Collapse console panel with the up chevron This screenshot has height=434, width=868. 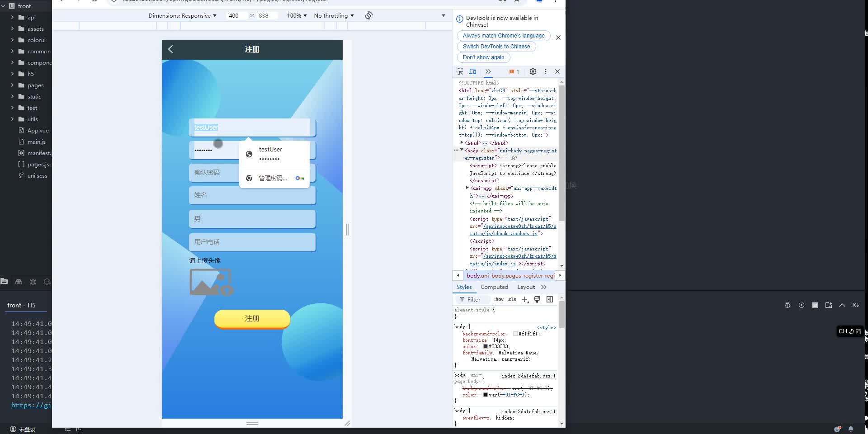842,305
